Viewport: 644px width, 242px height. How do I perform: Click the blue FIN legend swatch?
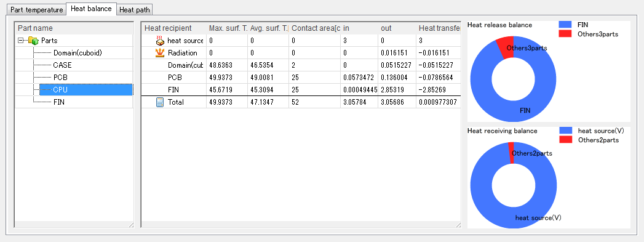click(x=565, y=25)
